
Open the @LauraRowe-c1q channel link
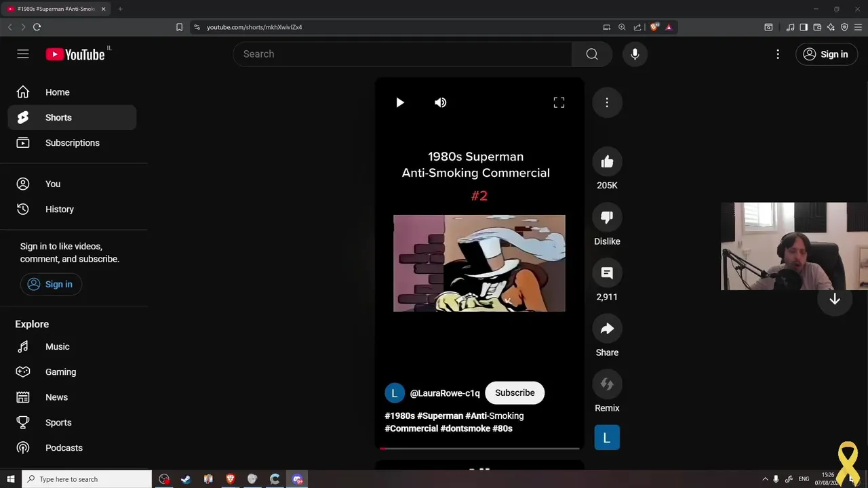[x=445, y=393]
